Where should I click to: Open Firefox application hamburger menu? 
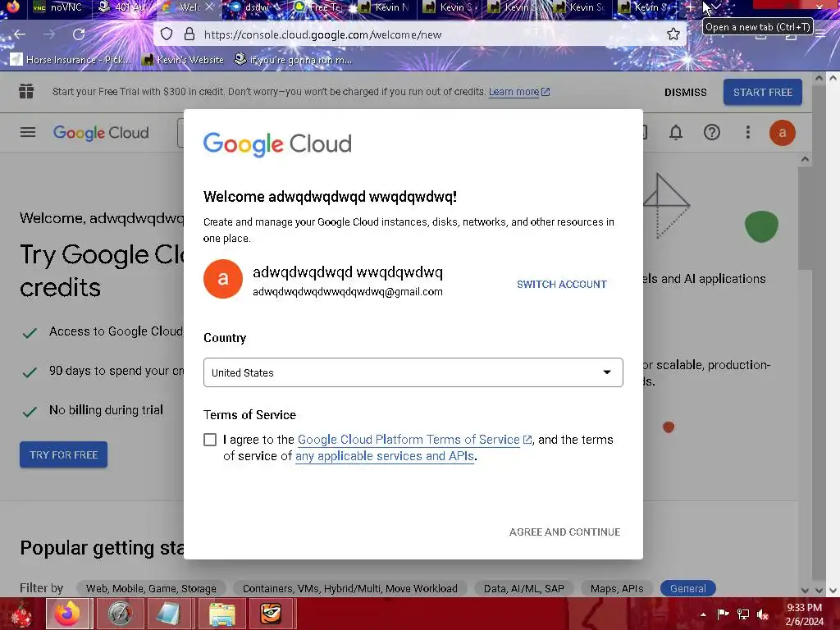820,34
